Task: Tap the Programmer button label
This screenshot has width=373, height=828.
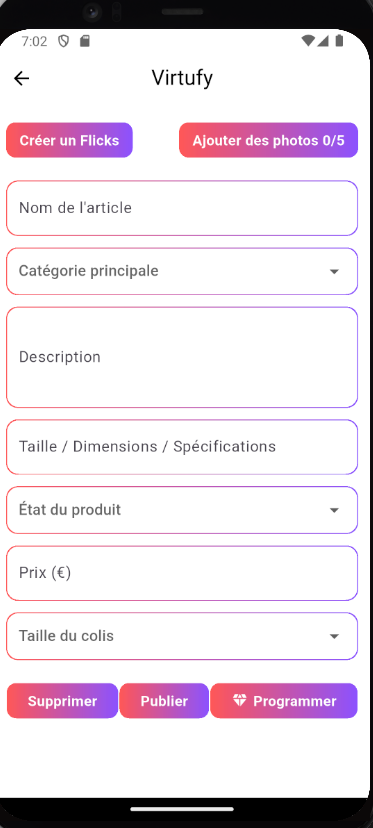Action: point(295,701)
